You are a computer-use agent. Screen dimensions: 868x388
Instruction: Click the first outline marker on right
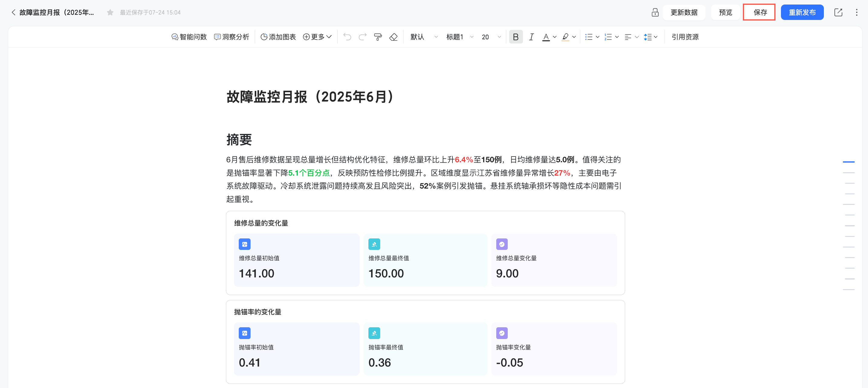point(848,162)
